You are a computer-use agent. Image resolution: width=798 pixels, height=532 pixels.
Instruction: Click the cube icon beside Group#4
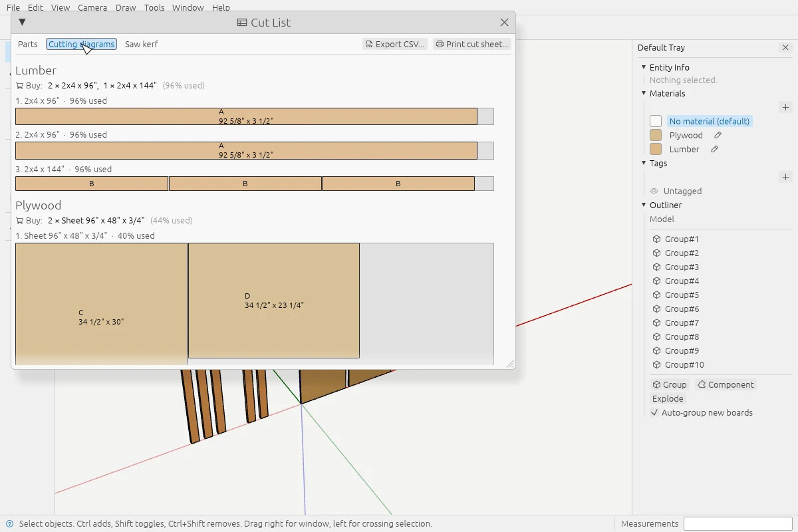pyautogui.click(x=656, y=281)
